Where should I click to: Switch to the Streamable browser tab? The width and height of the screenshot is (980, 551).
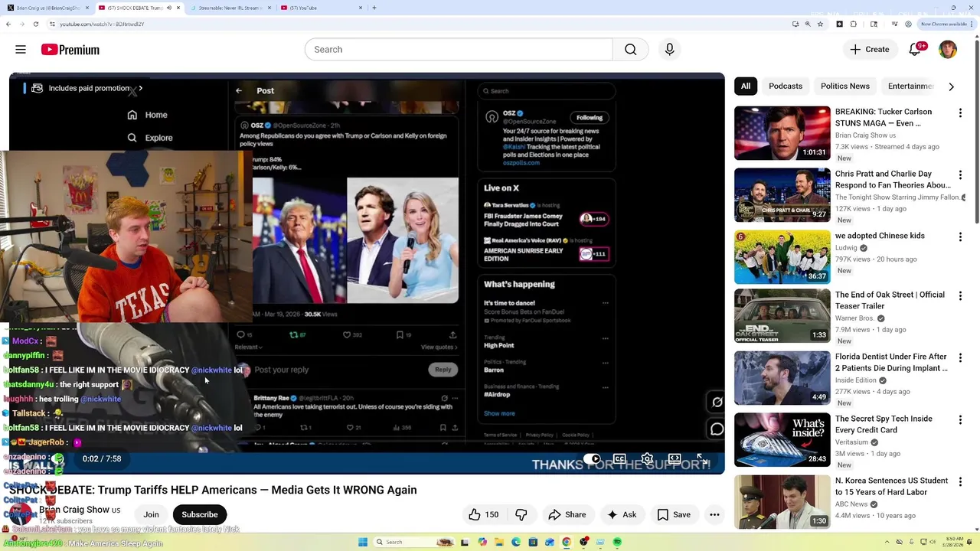(x=230, y=8)
